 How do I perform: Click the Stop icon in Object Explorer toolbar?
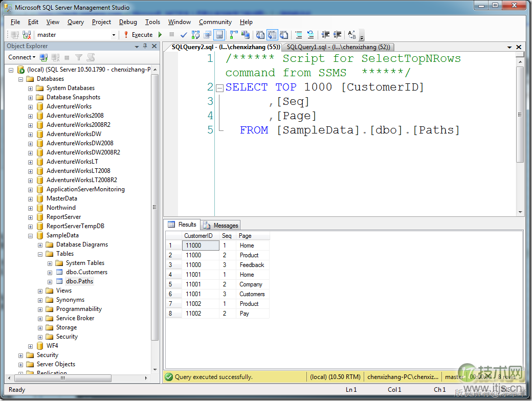67,57
